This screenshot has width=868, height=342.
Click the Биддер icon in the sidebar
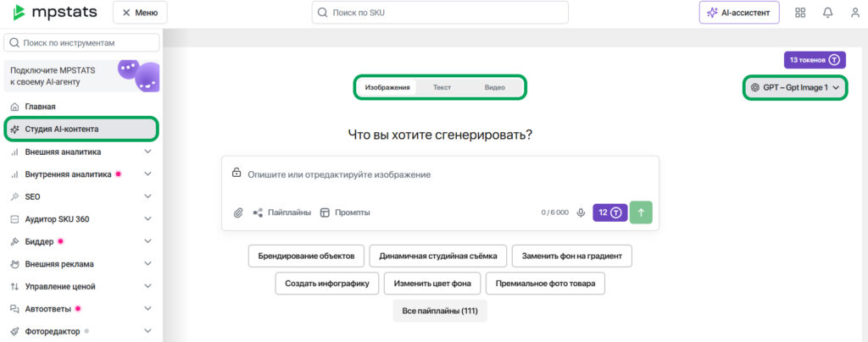[x=15, y=241]
